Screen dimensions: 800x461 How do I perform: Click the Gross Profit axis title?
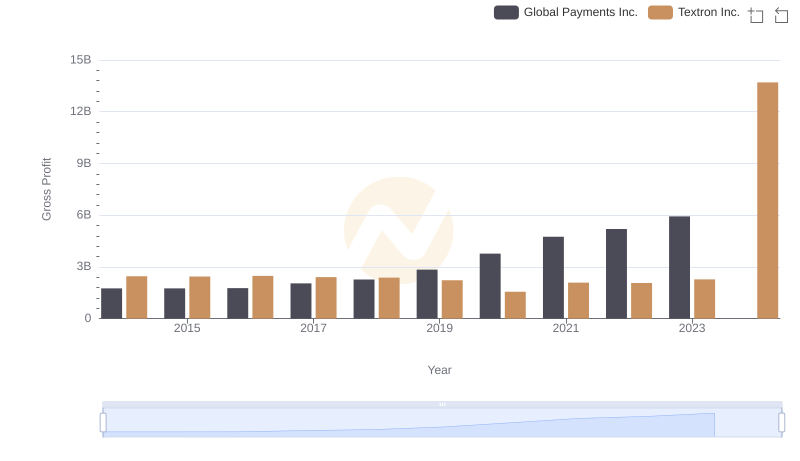pyautogui.click(x=46, y=189)
